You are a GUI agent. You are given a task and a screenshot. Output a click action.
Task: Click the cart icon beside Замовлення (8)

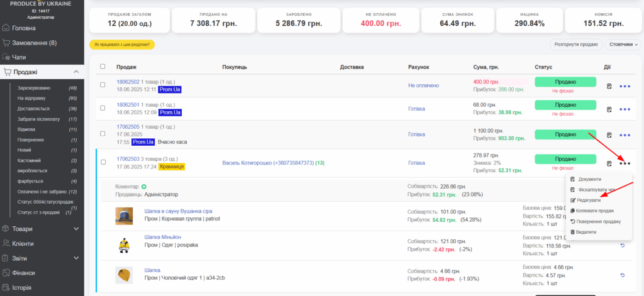pyautogui.click(x=6, y=43)
